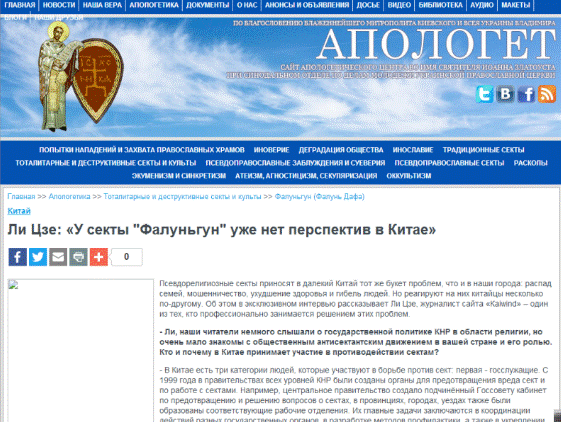Print the article with the printer icon
Screen dimensions: 561x422
(78, 257)
